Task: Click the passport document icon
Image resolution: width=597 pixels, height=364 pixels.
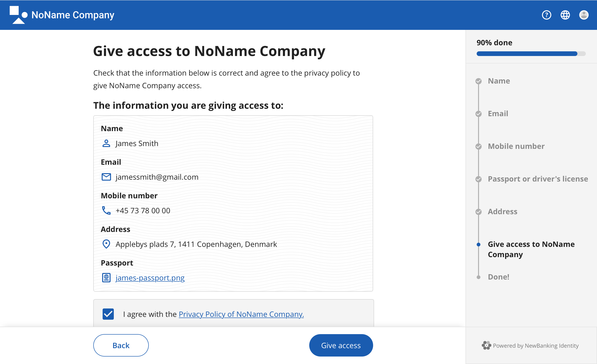Action: pyautogui.click(x=106, y=278)
